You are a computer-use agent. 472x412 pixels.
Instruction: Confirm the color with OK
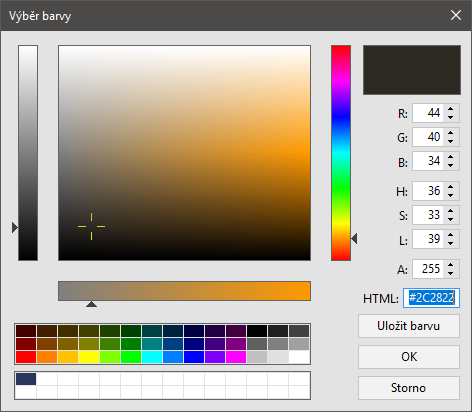click(x=409, y=357)
